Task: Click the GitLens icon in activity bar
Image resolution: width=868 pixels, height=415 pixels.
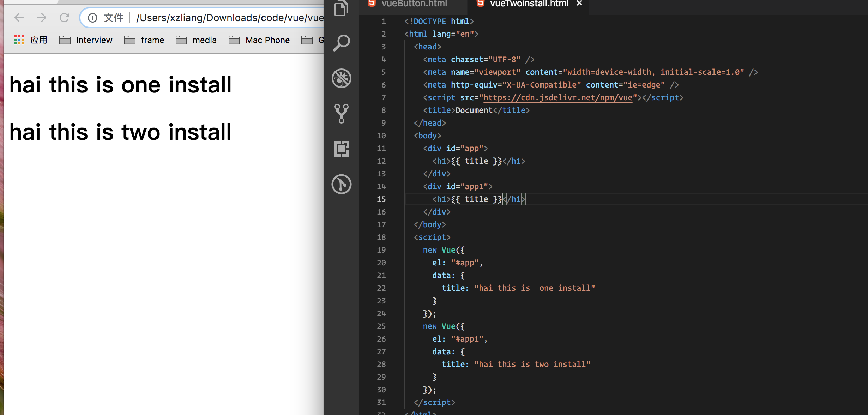Action: pyautogui.click(x=341, y=184)
